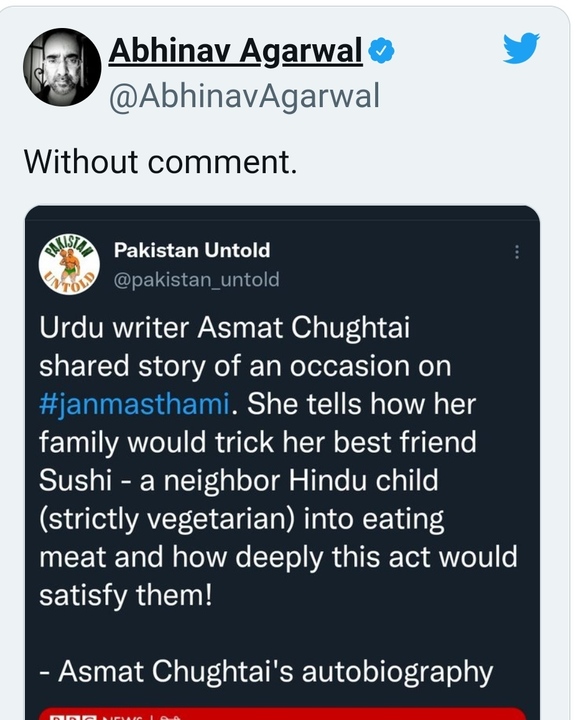Select the 'Without comment.' tweet text

pos(160,162)
